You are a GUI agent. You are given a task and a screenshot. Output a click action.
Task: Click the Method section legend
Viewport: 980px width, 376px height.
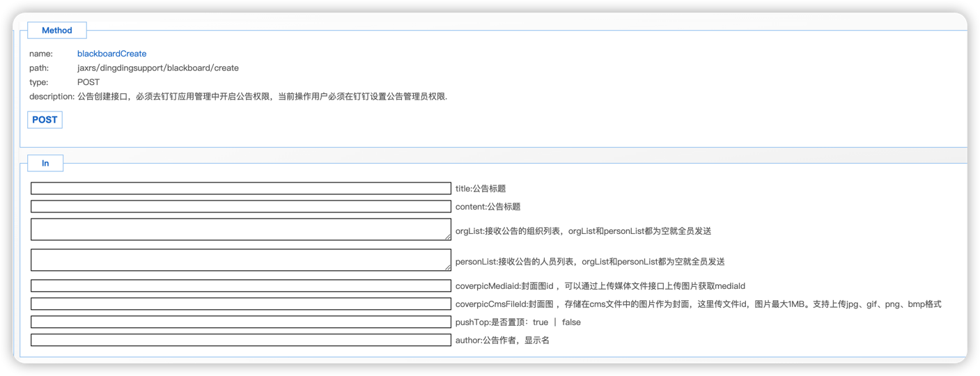pos(56,31)
